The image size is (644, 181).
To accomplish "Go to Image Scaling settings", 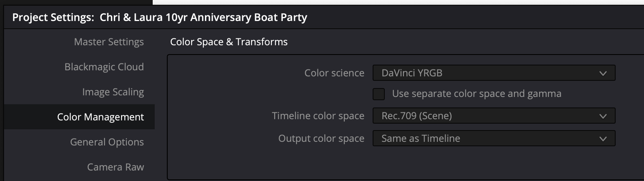I will click(113, 92).
